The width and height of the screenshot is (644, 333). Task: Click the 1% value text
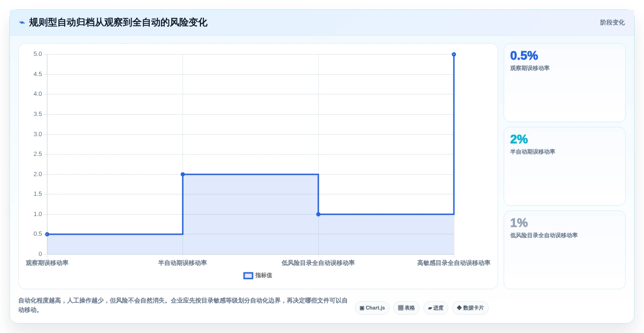pyautogui.click(x=519, y=223)
